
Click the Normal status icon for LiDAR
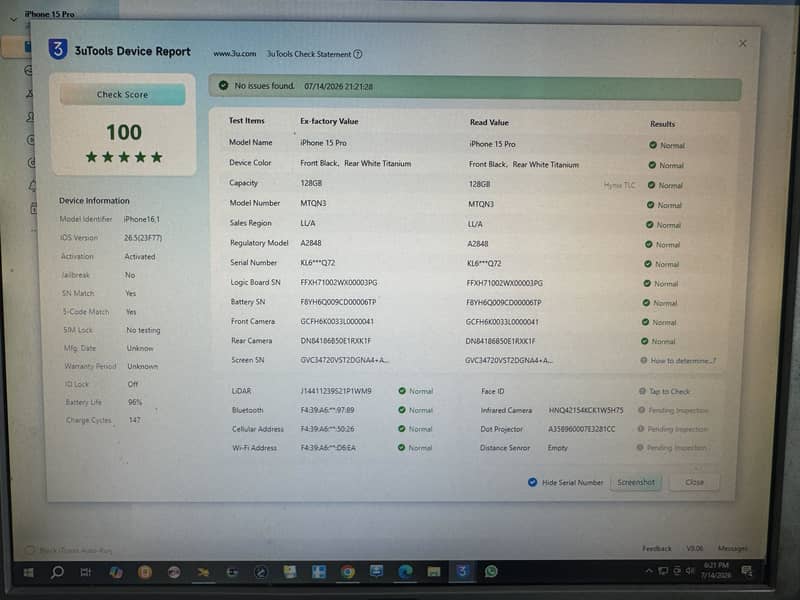click(402, 391)
